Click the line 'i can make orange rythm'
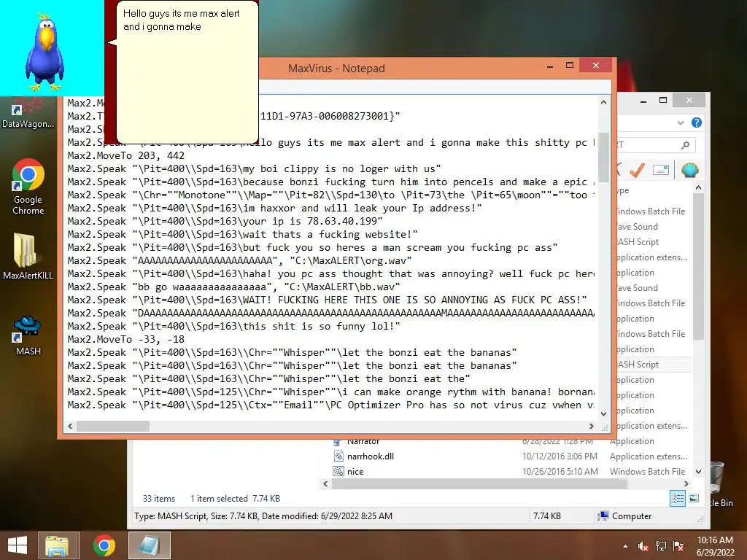Viewport: 747px width, 560px height. (331, 392)
